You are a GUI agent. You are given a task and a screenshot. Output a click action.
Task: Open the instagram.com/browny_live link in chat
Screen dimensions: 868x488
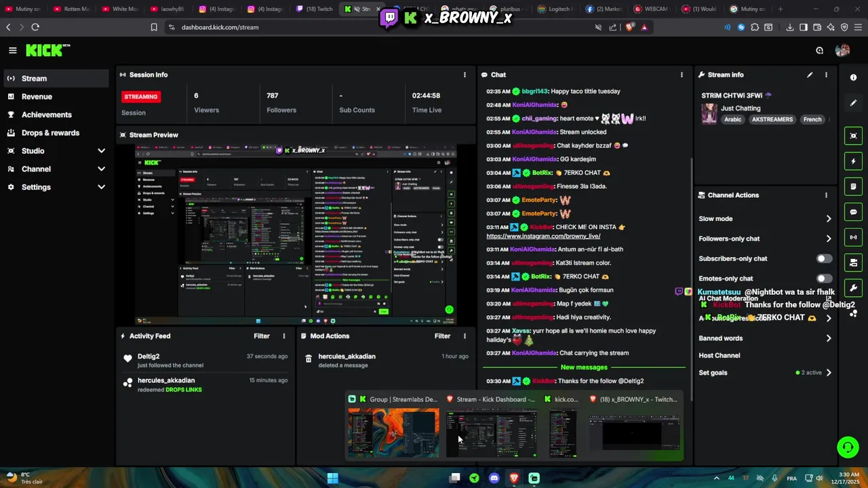point(543,236)
